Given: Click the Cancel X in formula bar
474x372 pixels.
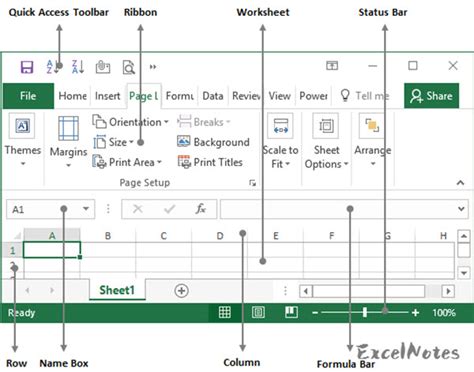Looking at the screenshot, I should click(x=138, y=209).
